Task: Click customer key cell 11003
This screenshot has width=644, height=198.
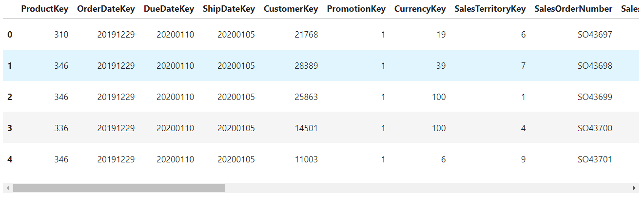Action: pos(306,159)
